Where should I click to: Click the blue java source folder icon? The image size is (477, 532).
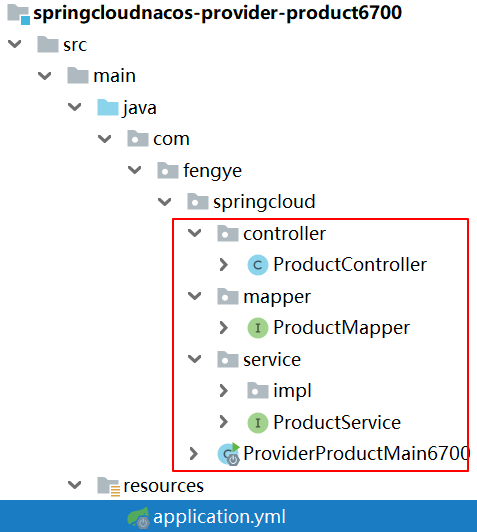pos(108,108)
